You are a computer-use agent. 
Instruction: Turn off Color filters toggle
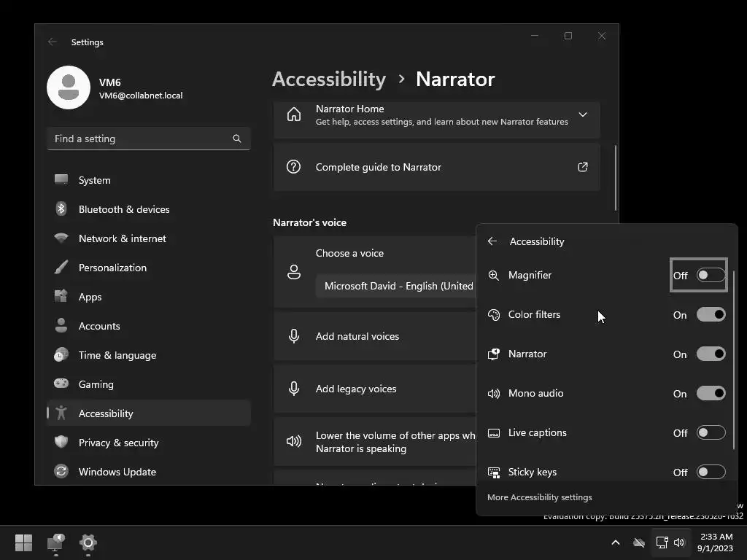tap(711, 315)
